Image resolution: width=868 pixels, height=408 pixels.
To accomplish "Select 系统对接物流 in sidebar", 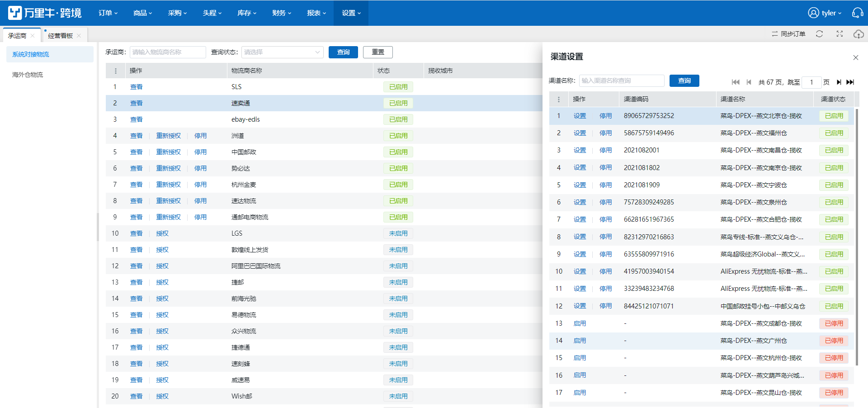I will [x=50, y=54].
